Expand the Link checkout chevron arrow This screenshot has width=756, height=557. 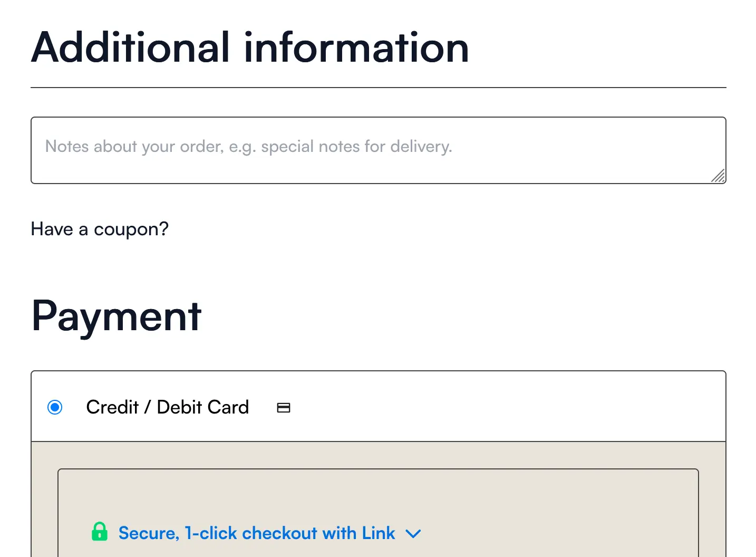coord(413,534)
